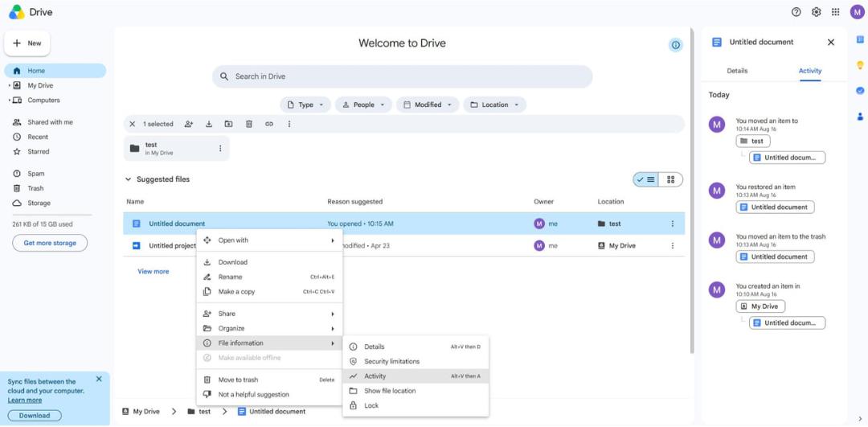Open three-dot menu on test folder card
Viewport: 868px width, 427px height.
coord(219,149)
